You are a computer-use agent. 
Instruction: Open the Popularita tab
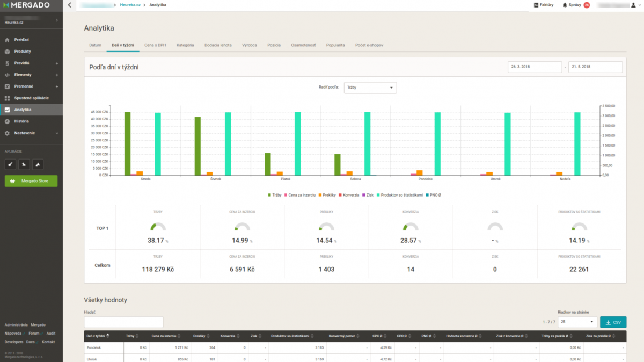335,45
